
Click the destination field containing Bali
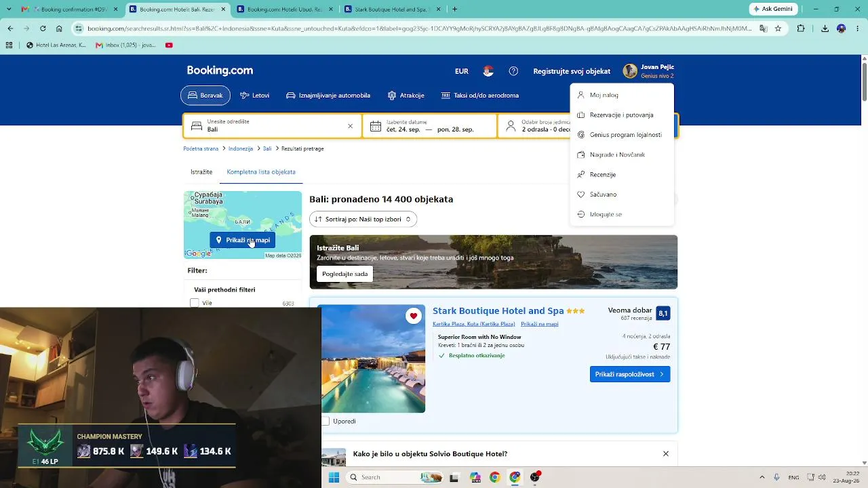273,126
